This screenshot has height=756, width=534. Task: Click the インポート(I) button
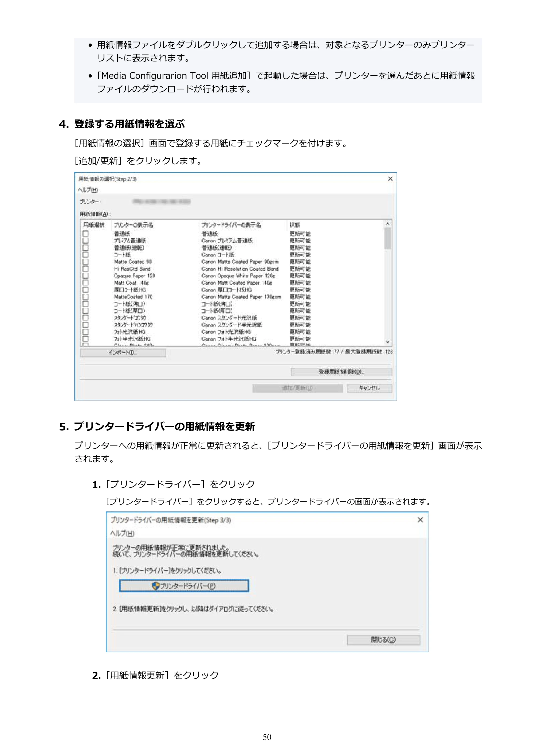tap(123, 353)
